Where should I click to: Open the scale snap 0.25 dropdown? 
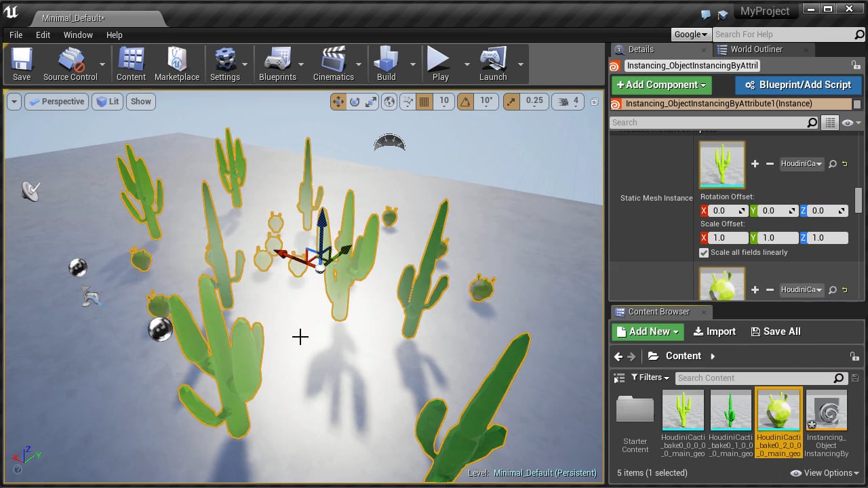534,102
